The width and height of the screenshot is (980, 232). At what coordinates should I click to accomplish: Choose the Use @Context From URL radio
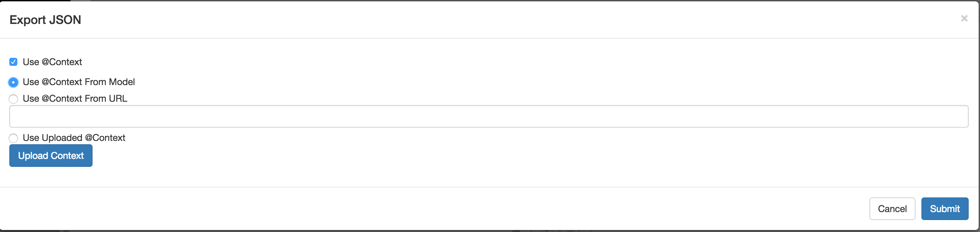(x=13, y=99)
